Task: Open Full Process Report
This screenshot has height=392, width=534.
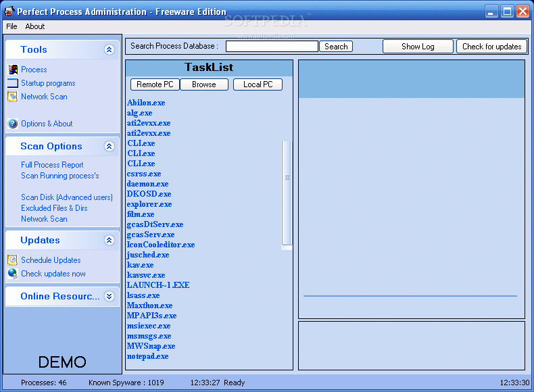Action: pyautogui.click(x=52, y=165)
